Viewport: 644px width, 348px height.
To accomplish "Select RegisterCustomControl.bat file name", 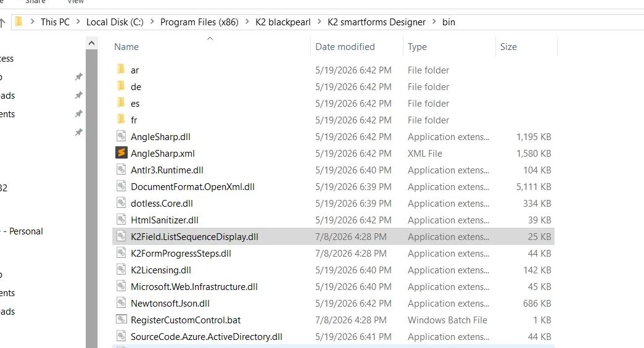I will point(186,320).
